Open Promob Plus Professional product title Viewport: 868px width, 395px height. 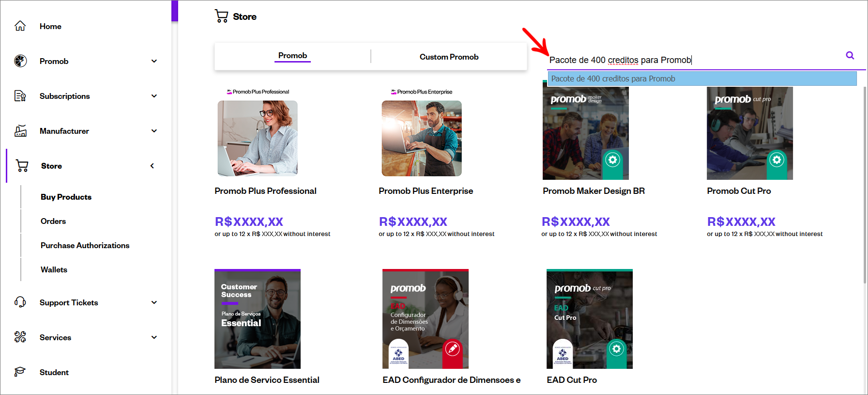coord(265,191)
